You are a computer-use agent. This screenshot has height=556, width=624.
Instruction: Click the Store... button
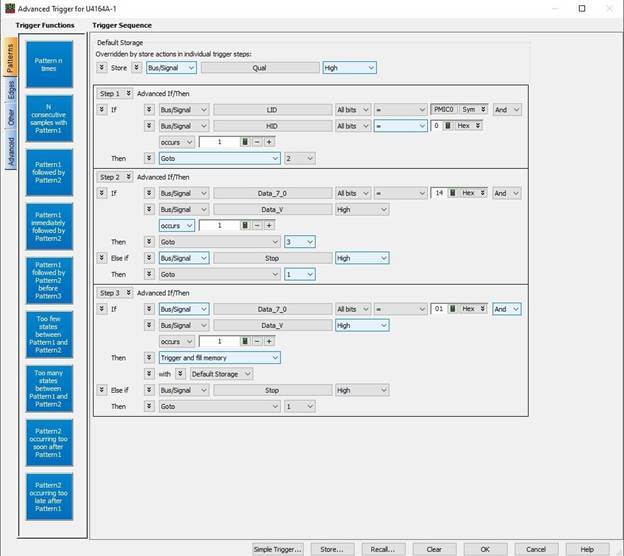(332, 549)
